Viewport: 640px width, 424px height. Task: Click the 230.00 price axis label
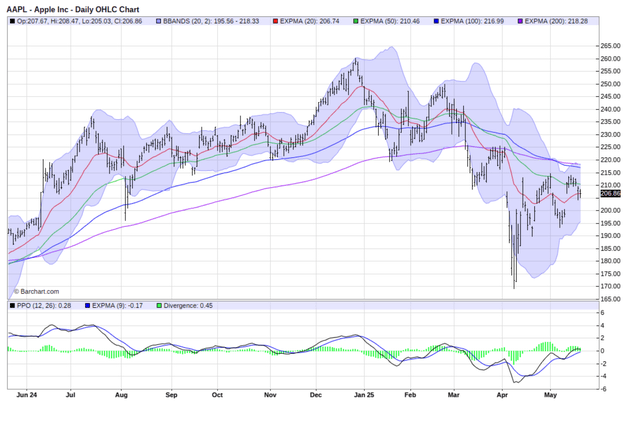coord(611,135)
